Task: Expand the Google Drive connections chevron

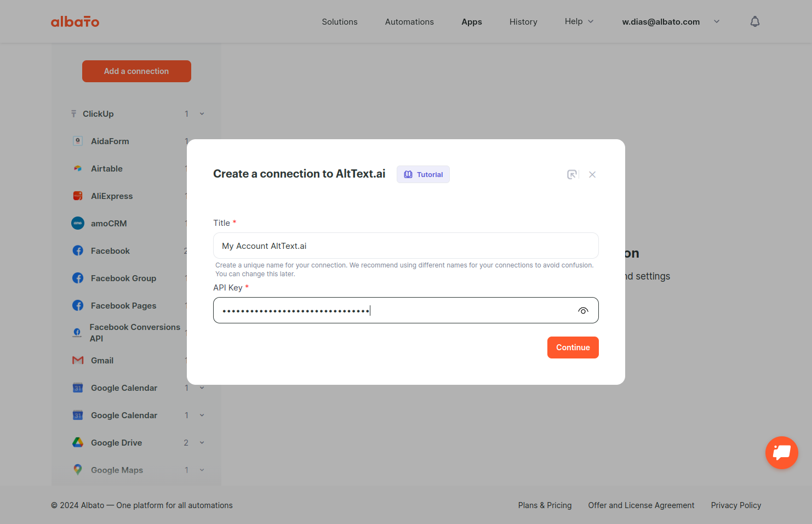Action: [x=202, y=443]
